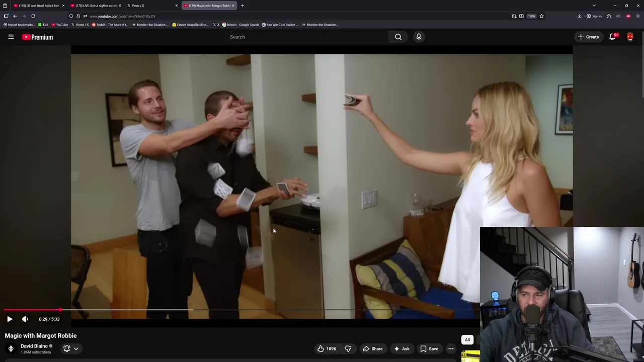Open picture-in-picture icon in address bar
Viewport: 644px width, 362px height.
(x=514, y=16)
